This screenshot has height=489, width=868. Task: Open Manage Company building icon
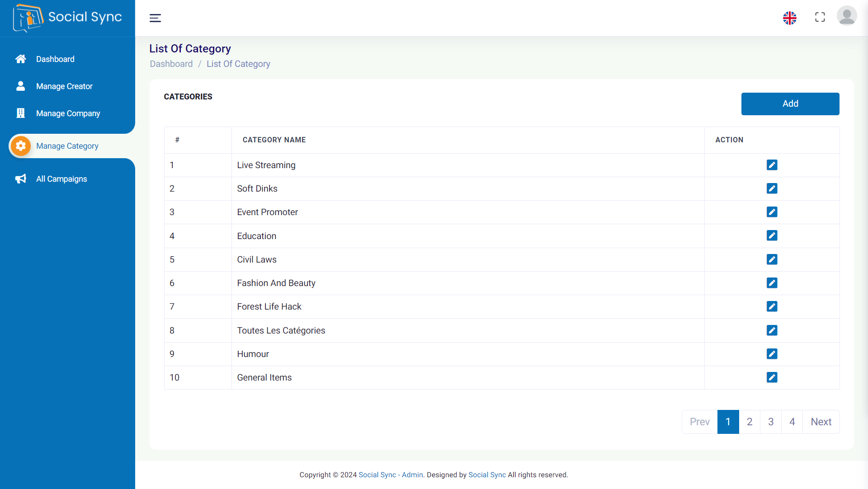point(21,113)
